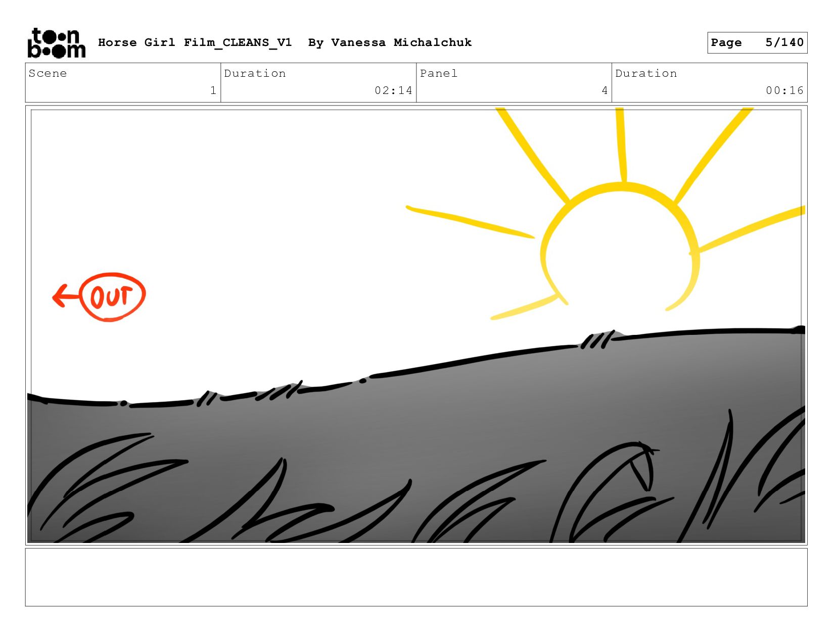The width and height of the screenshot is (834, 644).
Task: Click the "Panel" header label
Action: coord(439,73)
